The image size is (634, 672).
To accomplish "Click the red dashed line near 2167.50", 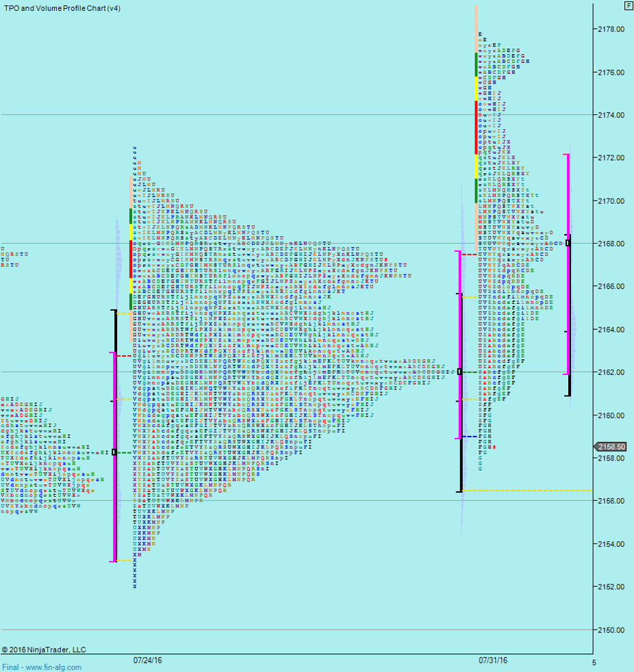I will pos(470,255).
